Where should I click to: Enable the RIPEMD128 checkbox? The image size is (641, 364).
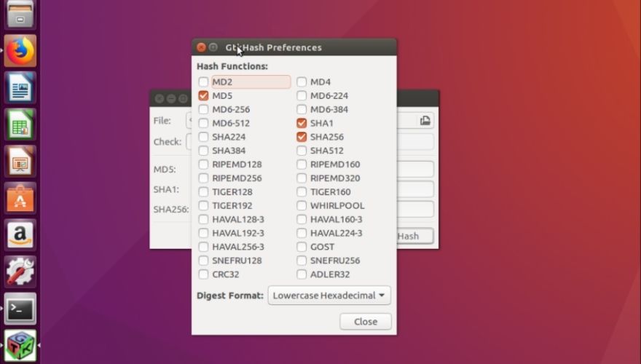[x=203, y=165]
